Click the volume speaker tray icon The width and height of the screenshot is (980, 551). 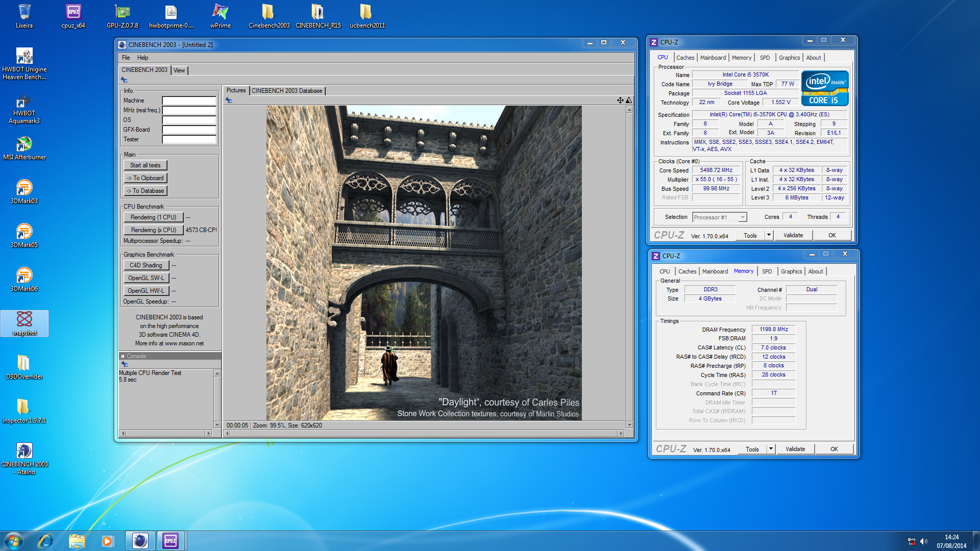point(924,541)
